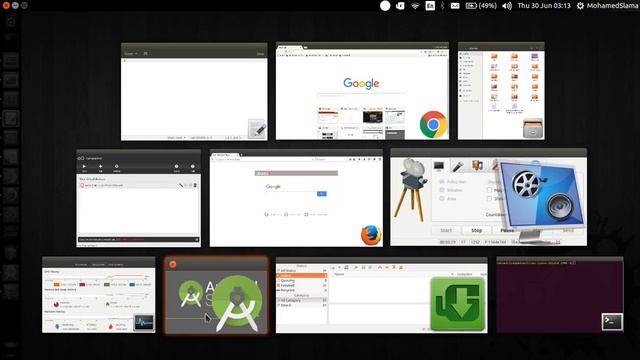This screenshot has width=640, height=360.
Task: Open the volume sound indicator
Action: pyautogui.click(x=507, y=6)
